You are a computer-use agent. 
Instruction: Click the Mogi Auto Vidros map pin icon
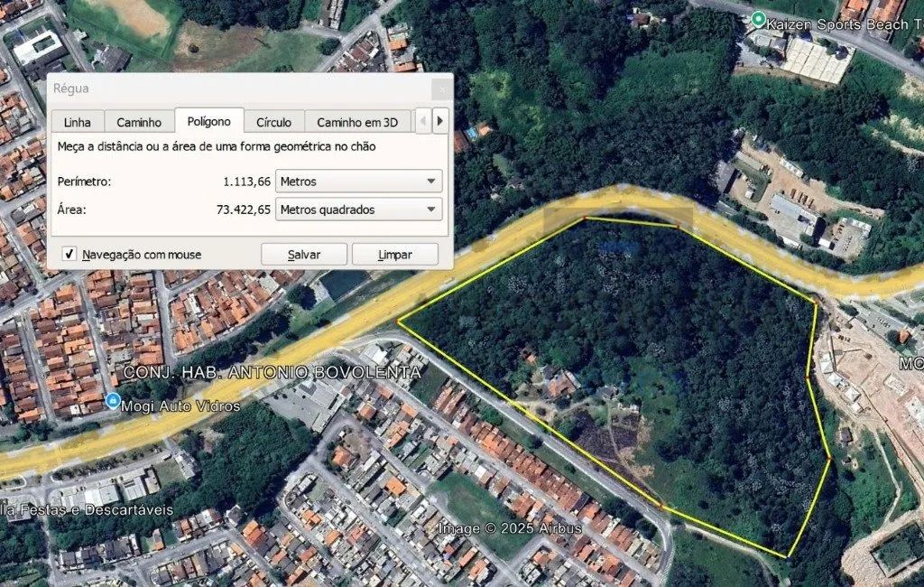click(x=113, y=401)
